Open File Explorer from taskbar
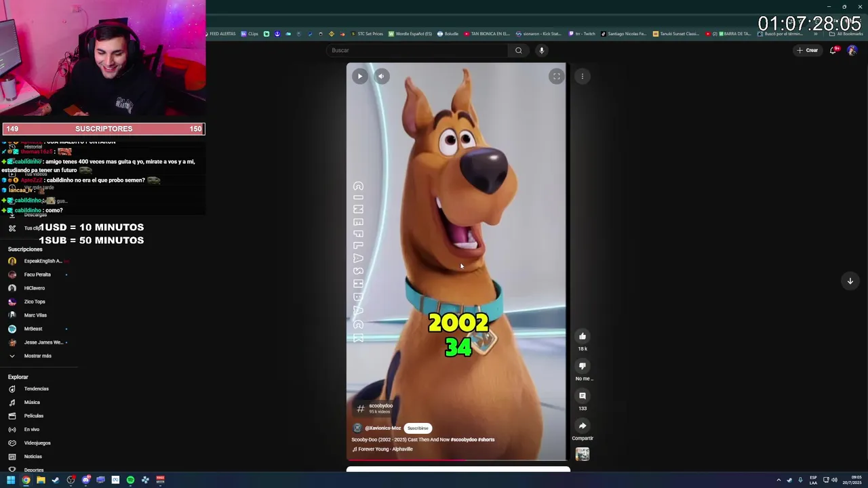868x488 pixels. click(x=41, y=480)
